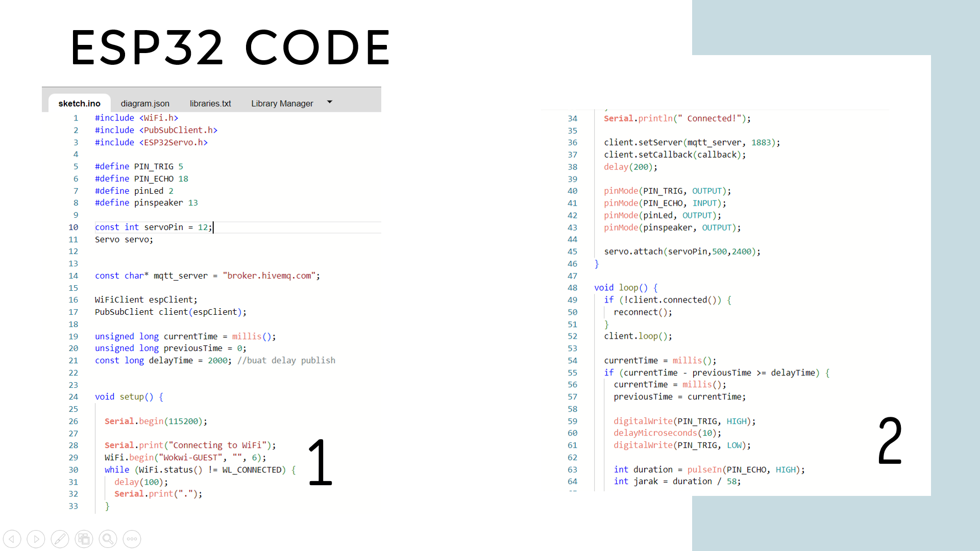The image size is (980, 551).
Task: Click page number label 2 marker
Action: pyautogui.click(x=889, y=441)
